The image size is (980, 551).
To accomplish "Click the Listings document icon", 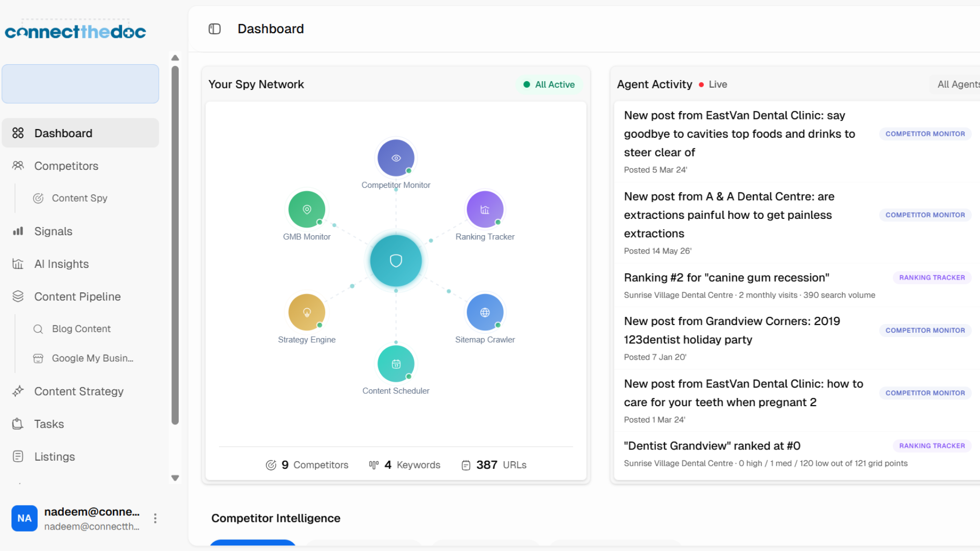I will (x=18, y=457).
